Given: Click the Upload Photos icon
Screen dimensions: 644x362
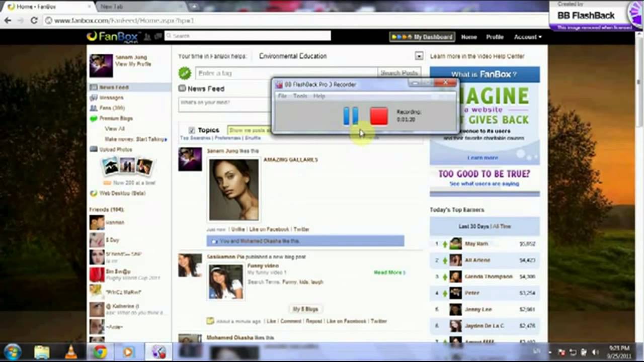Looking at the screenshot, I should (93, 149).
